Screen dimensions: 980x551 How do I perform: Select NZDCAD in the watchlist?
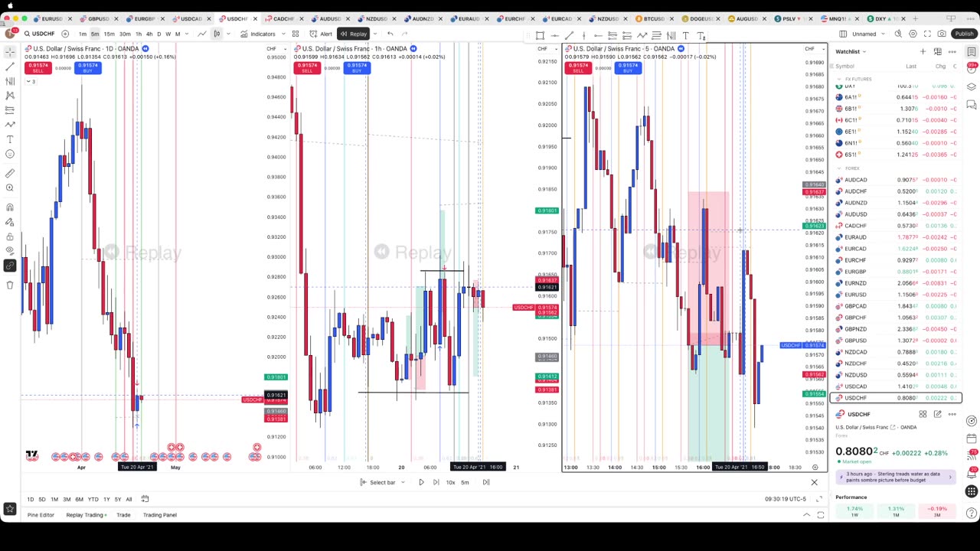(x=894, y=352)
